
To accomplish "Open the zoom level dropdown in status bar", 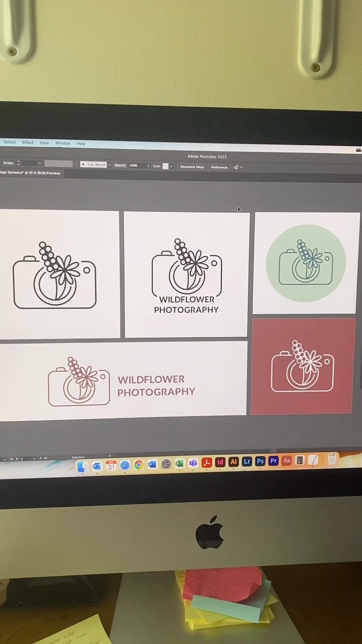I will [x=5, y=459].
